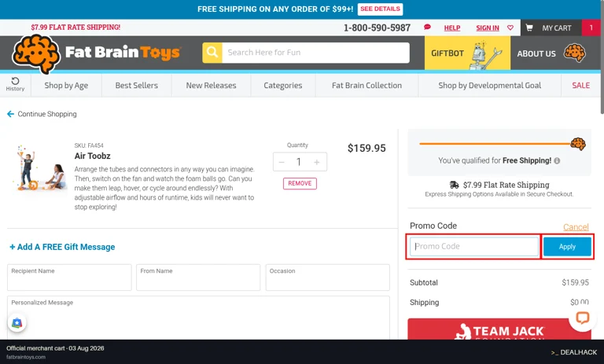Click the HELP link

452,28
